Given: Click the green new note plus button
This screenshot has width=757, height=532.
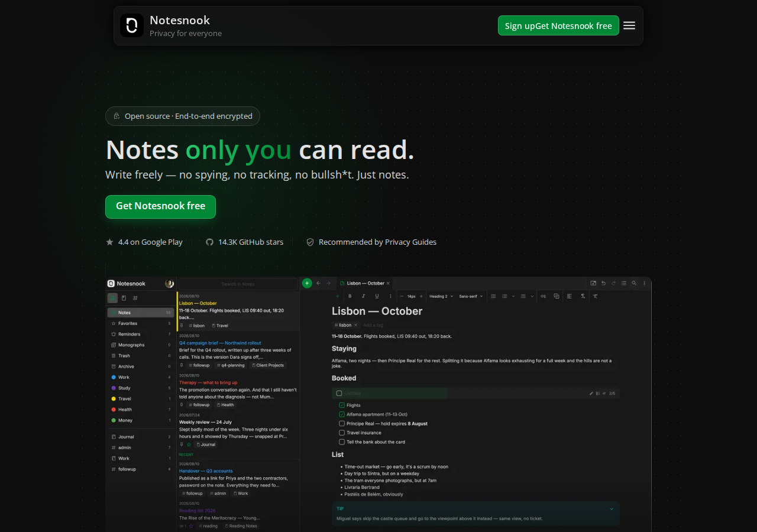Looking at the screenshot, I should click(307, 283).
